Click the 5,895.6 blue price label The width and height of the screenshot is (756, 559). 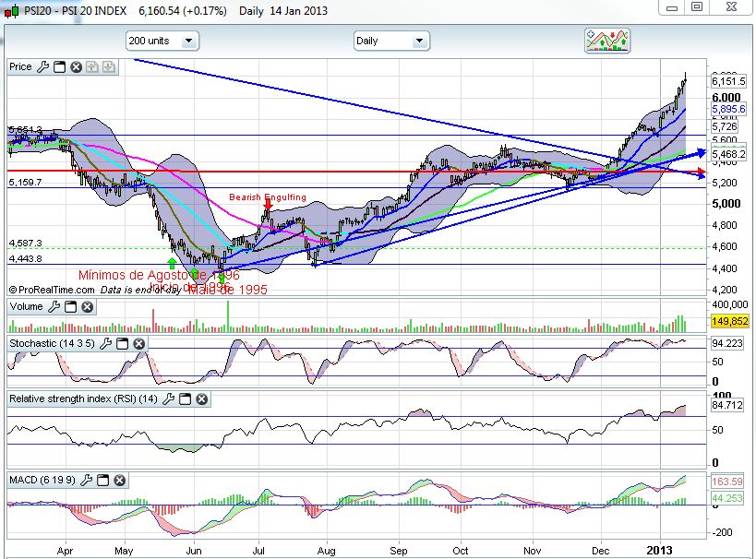tap(728, 109)
